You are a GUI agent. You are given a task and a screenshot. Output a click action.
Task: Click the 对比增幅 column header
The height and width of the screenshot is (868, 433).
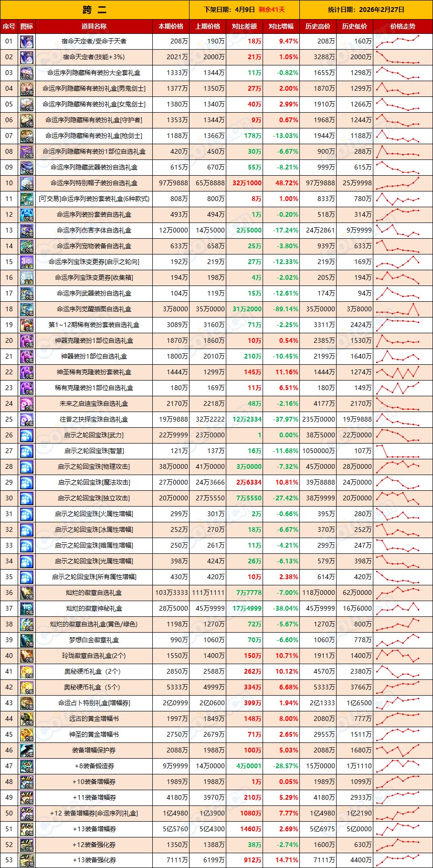pyautogui.click(x=281, y=26)
